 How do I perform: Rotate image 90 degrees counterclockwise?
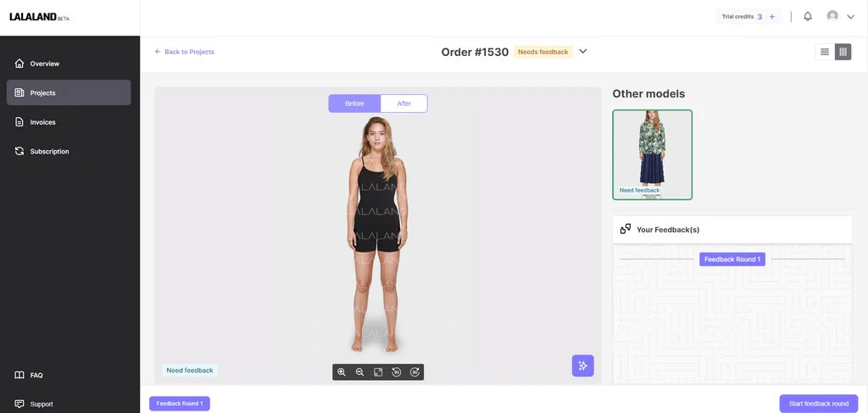pos(397,372)
